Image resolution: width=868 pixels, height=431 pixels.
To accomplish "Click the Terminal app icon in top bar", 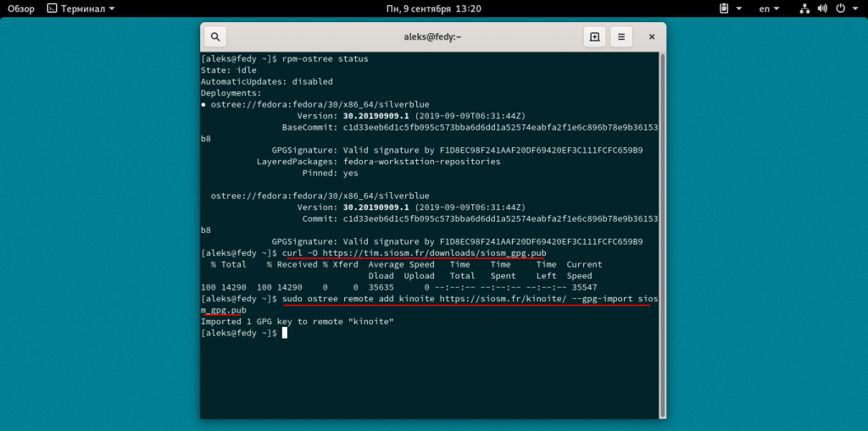I will coord(52,8).
